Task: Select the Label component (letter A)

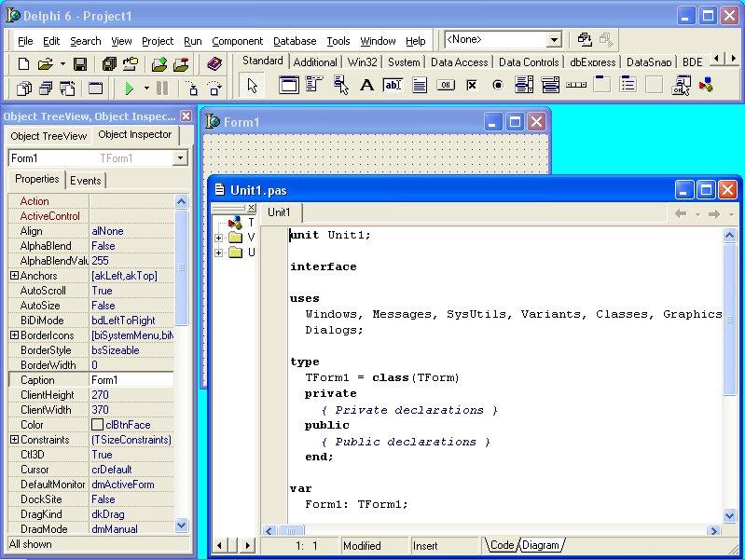Action: [x=366, y=86]
